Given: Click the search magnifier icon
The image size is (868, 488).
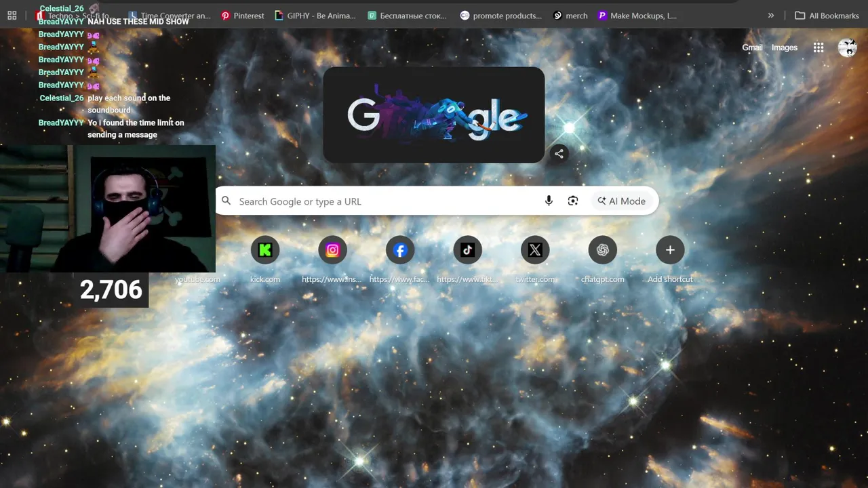Looking at the screenshot, I should click(x=226, y=201).
